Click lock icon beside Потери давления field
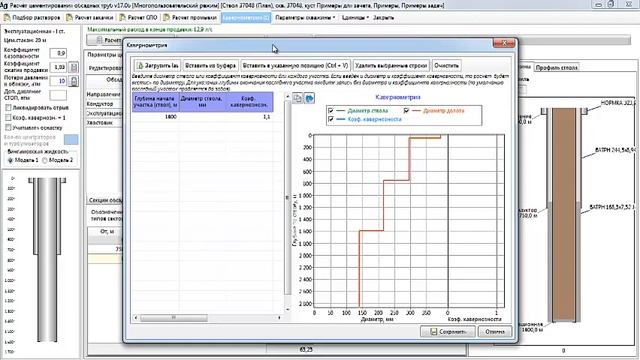Image resolution: width=640 pixels, height=360 pixels. [x=73, y=81]
